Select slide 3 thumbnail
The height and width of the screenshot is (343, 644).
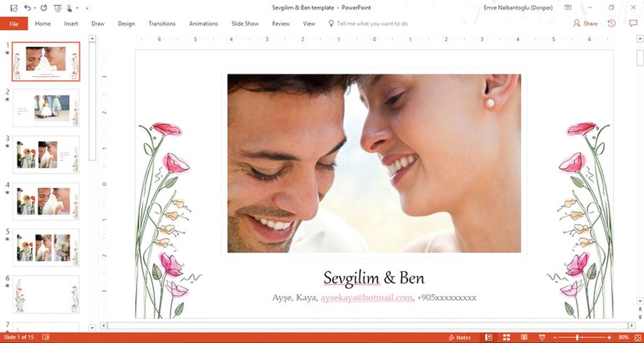click(46, 155)
